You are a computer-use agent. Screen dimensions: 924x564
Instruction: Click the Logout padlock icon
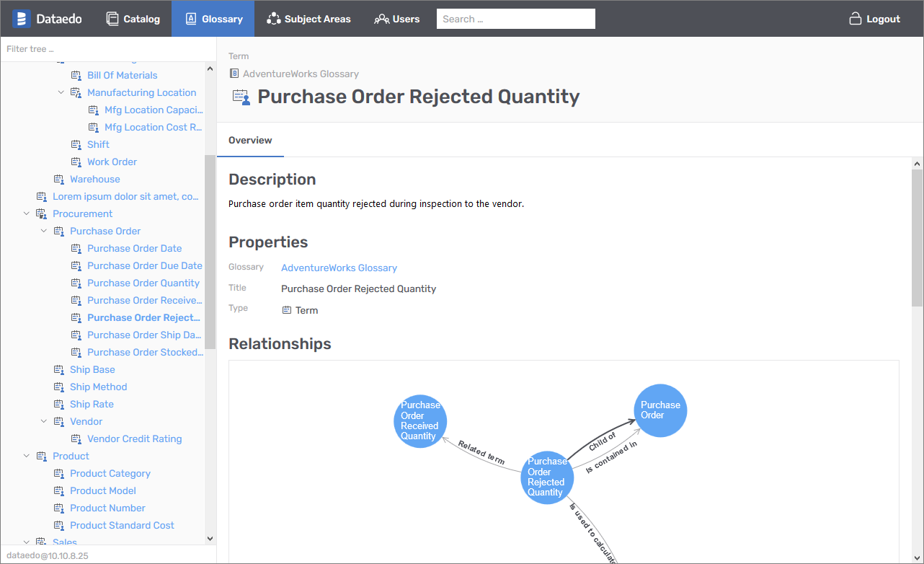point(856,19)
